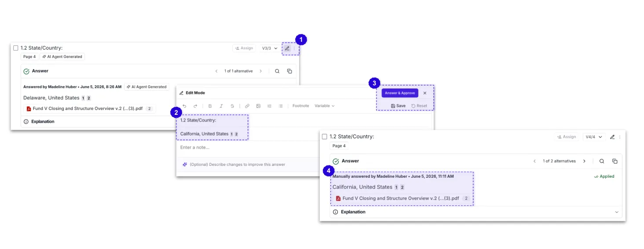
Task: Go to next alternative in '1 of 1 alternative'
Action: tap(260, 71)
